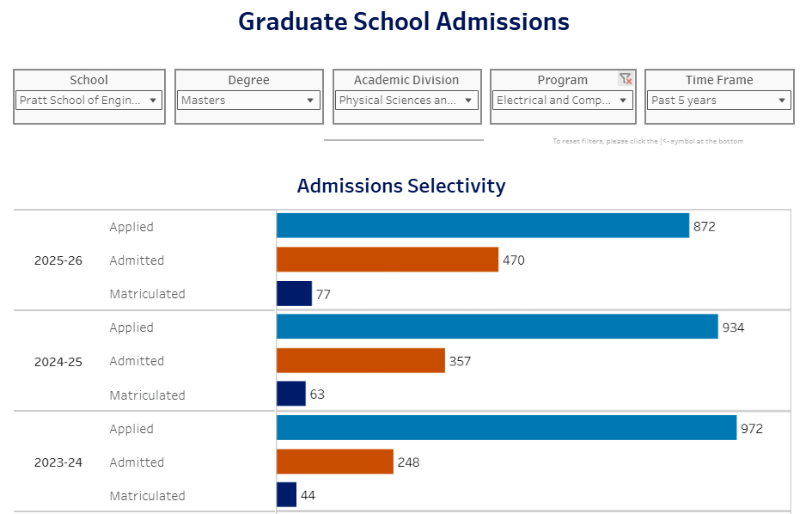Viewport: 812px width, 514px height.
Task: Click the Admissions Selectivity chart title
Action: [401, 186]
